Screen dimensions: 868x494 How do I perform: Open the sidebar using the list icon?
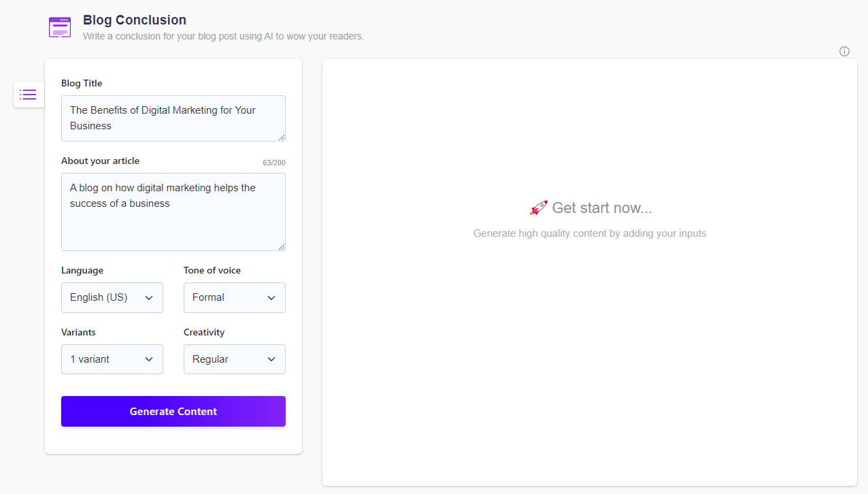coord(28,94)
